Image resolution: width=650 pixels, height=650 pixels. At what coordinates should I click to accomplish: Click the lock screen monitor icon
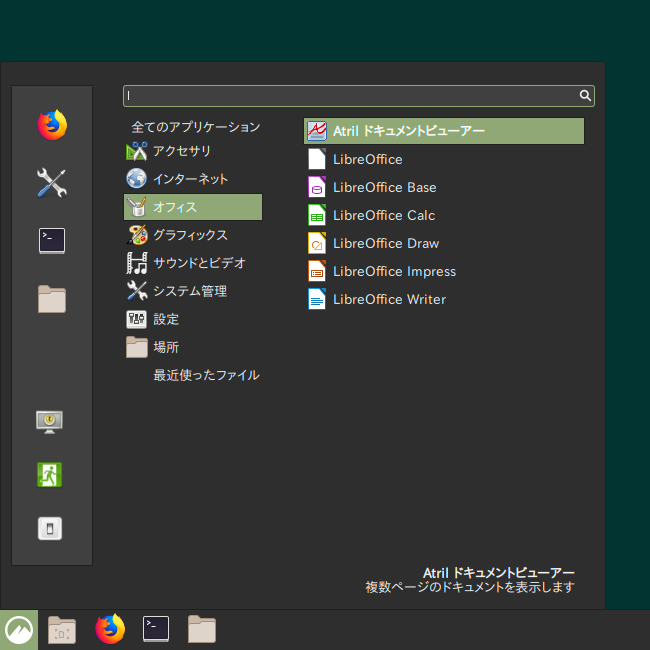click(x=49, y=422)
